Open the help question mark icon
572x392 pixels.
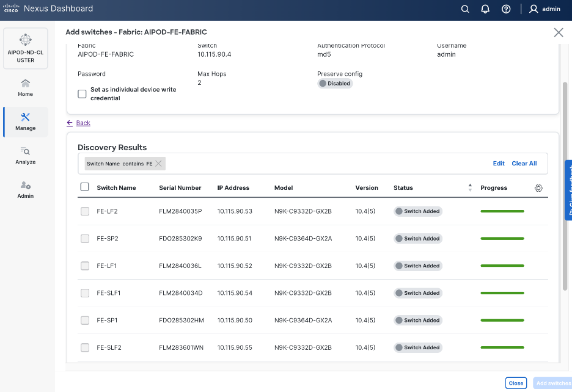click(506, 9)
